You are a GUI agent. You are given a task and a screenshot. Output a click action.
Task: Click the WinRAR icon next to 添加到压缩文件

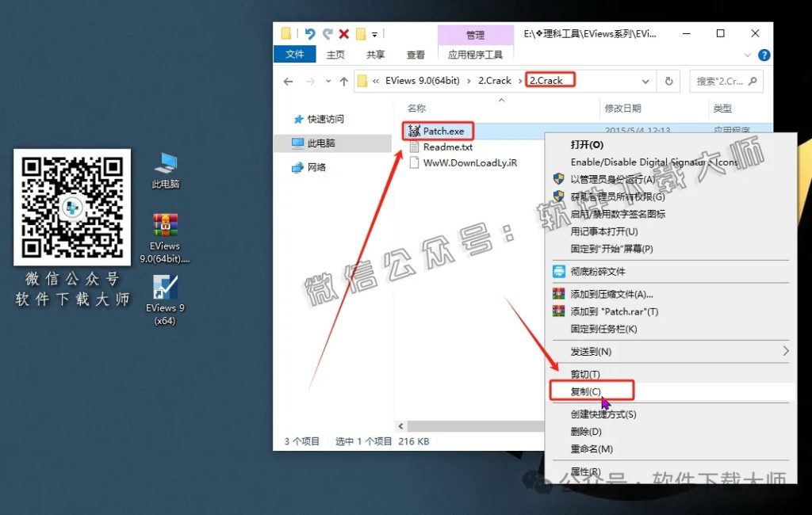point(558,293)
